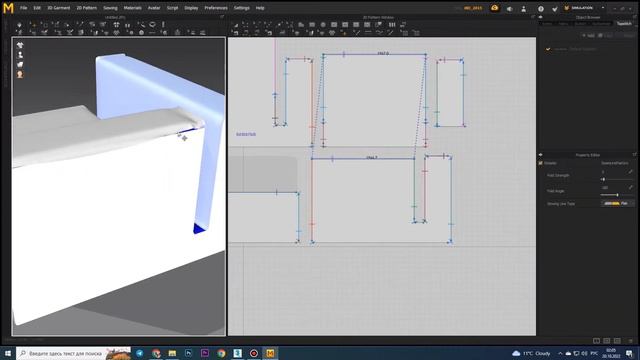Open Telegram from the Windows taskbar
640x360 pixels.
tap(140, 353)
